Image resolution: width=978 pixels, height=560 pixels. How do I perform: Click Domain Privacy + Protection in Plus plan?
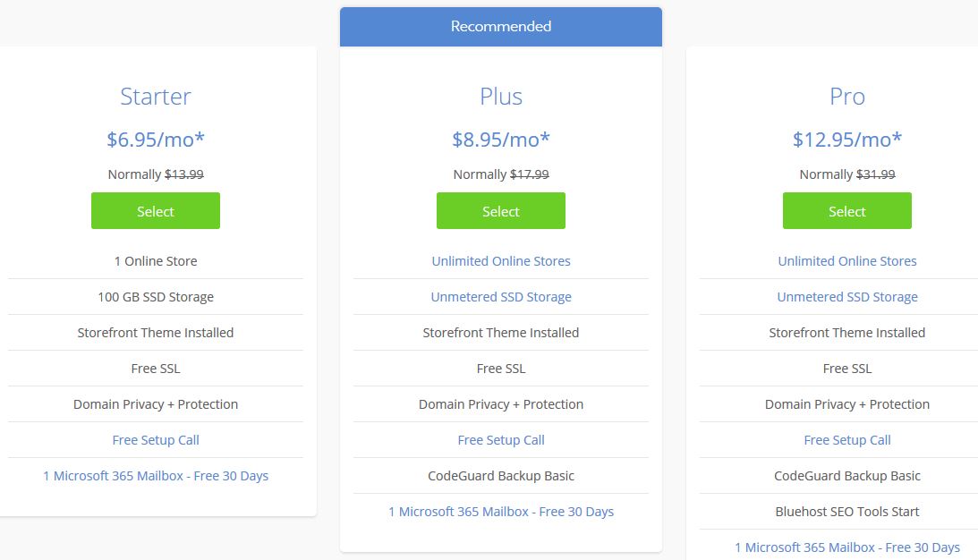pyautogui.click(x=501, y=404)
